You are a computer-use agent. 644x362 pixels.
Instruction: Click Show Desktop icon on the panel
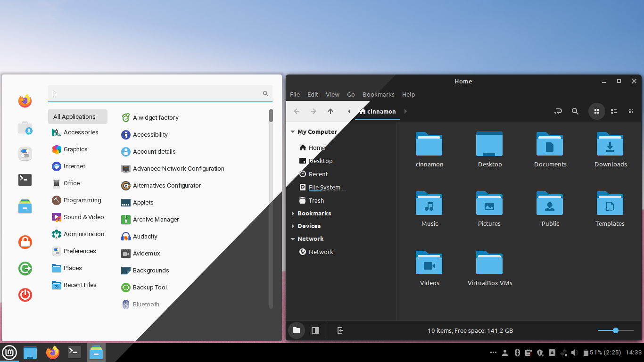[x=30, y=353]
